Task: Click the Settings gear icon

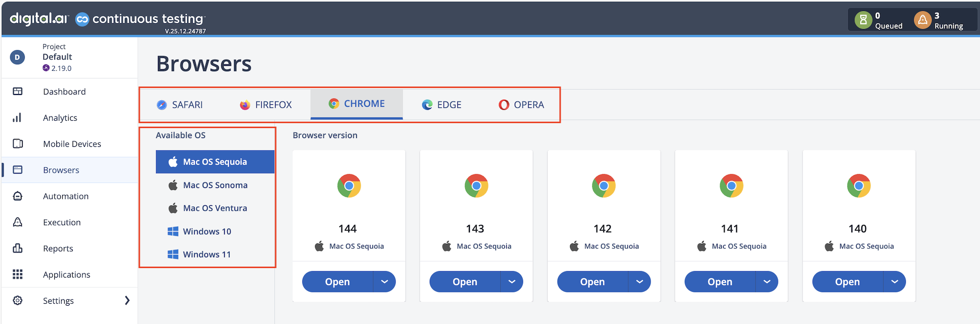Action: click(x=18, y=301)
